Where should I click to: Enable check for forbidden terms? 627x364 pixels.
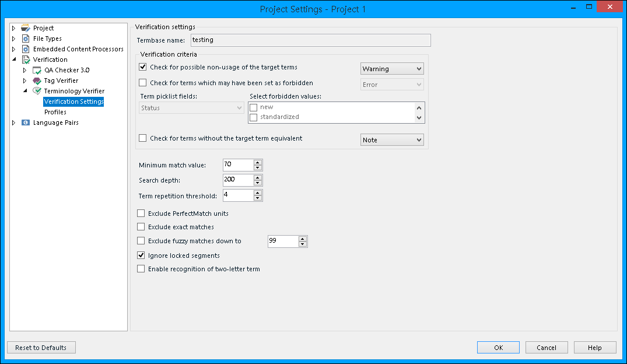pos(143,83)
